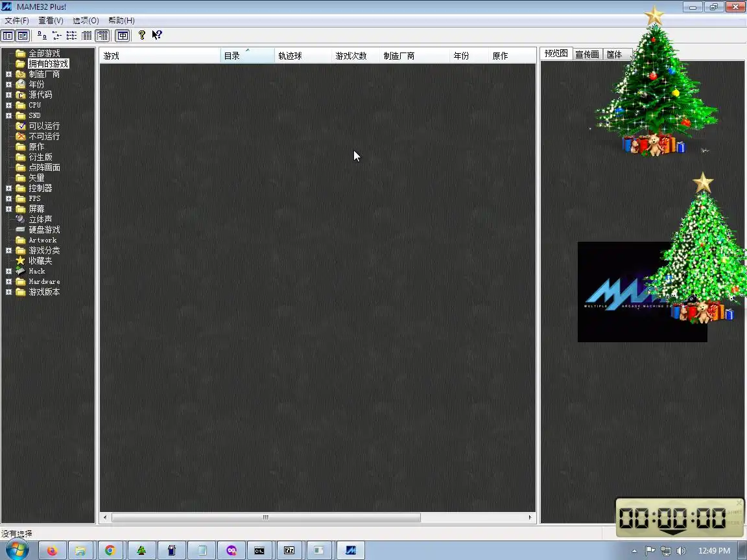Expand the 控制器 tree node
Viewport: 747px width, 560px height.
point(8,188)
